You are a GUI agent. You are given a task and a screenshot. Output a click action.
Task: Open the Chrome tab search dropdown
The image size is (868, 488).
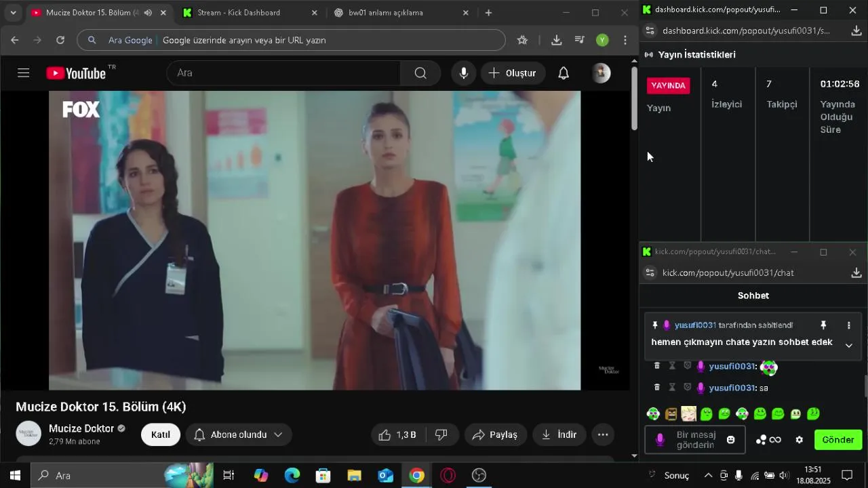(13, 13)
